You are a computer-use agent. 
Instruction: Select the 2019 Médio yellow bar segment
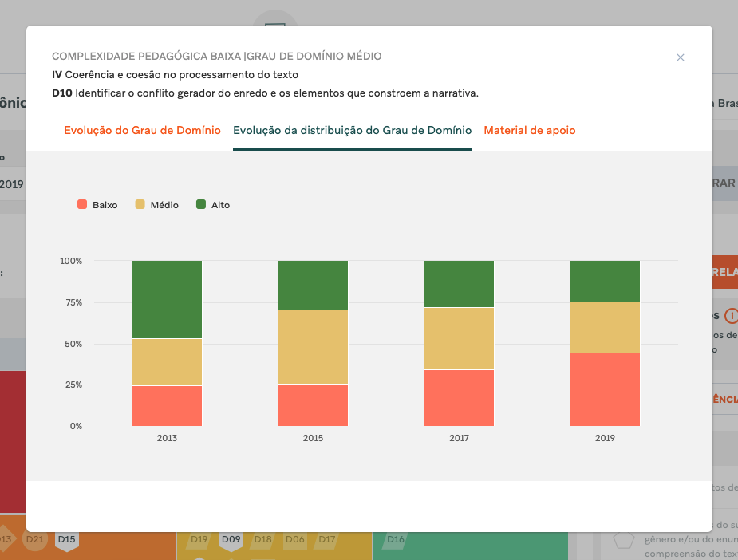coord(605,327)
